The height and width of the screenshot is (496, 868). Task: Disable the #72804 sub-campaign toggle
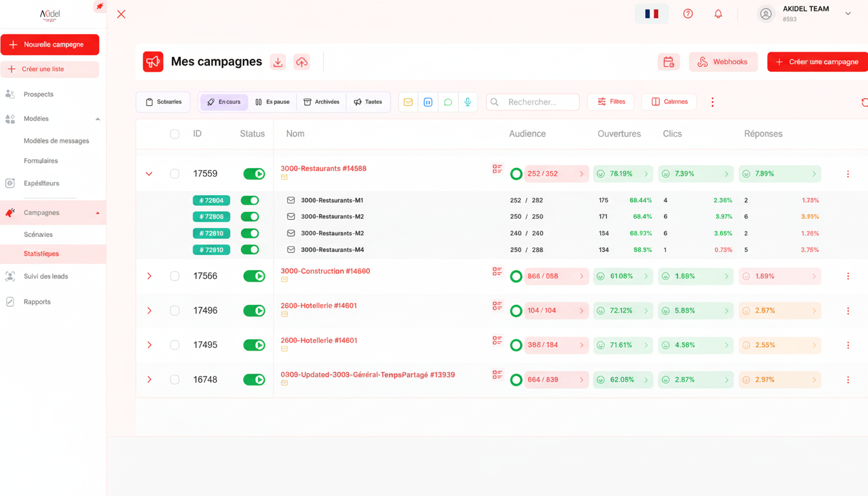tap(250, 200)
